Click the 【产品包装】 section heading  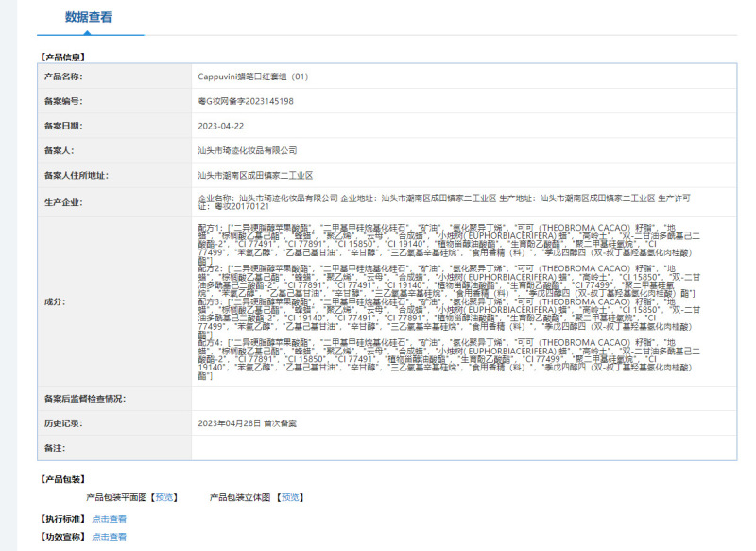[x=62, y=480]
